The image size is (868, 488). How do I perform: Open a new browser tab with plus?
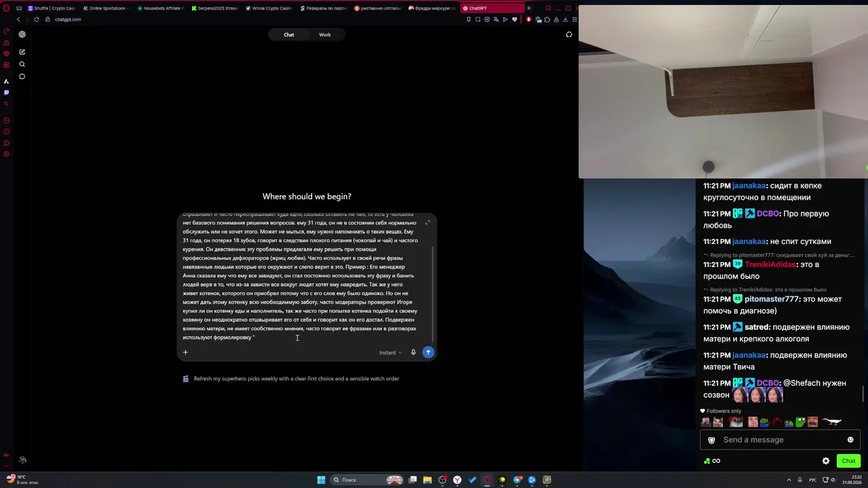pos(529,8)
